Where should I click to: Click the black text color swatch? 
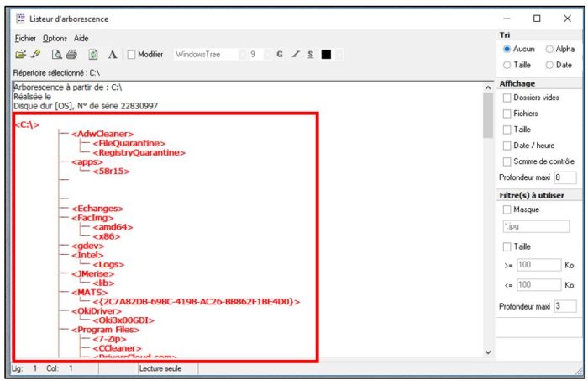click(x=326, y=55)
